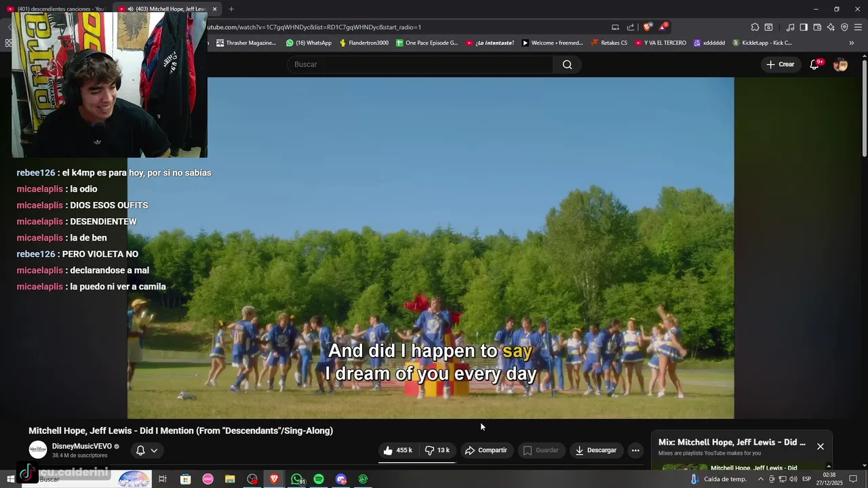
Task: Click the install app icon in address bar
Action: (615, 27)
